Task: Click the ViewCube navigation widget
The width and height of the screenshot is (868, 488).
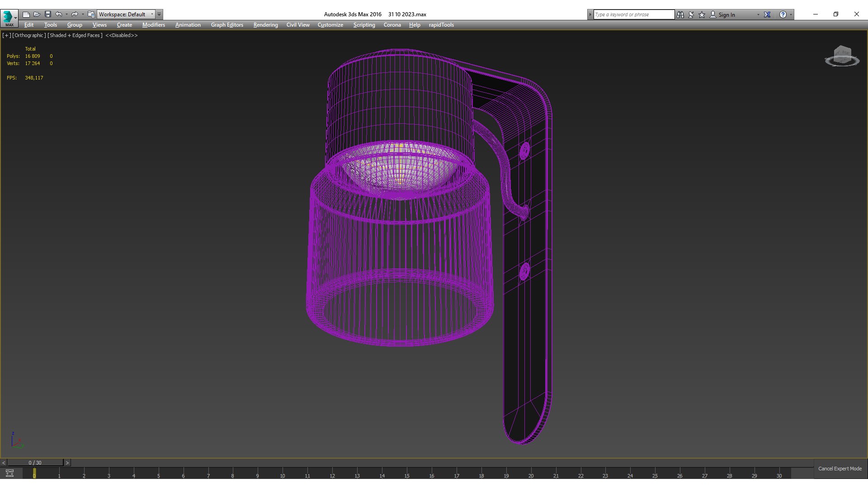Action: tap(842, 56)
